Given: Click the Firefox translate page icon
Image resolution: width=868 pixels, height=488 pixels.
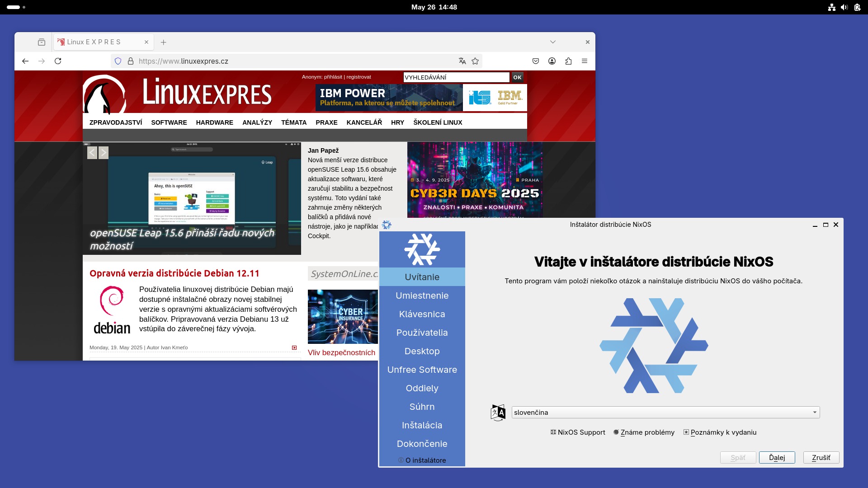Looking at the screenshot, I should coord(462,61).
